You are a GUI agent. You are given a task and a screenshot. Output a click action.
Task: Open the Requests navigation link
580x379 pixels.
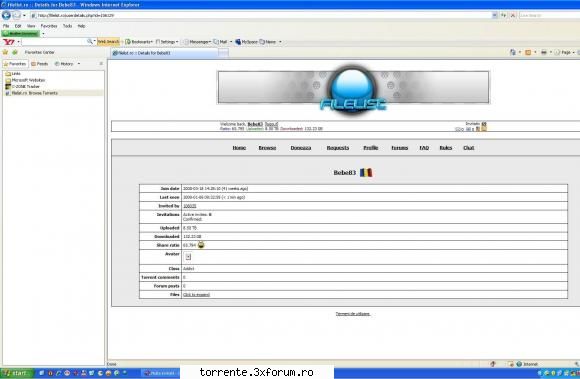coord(338,148)
